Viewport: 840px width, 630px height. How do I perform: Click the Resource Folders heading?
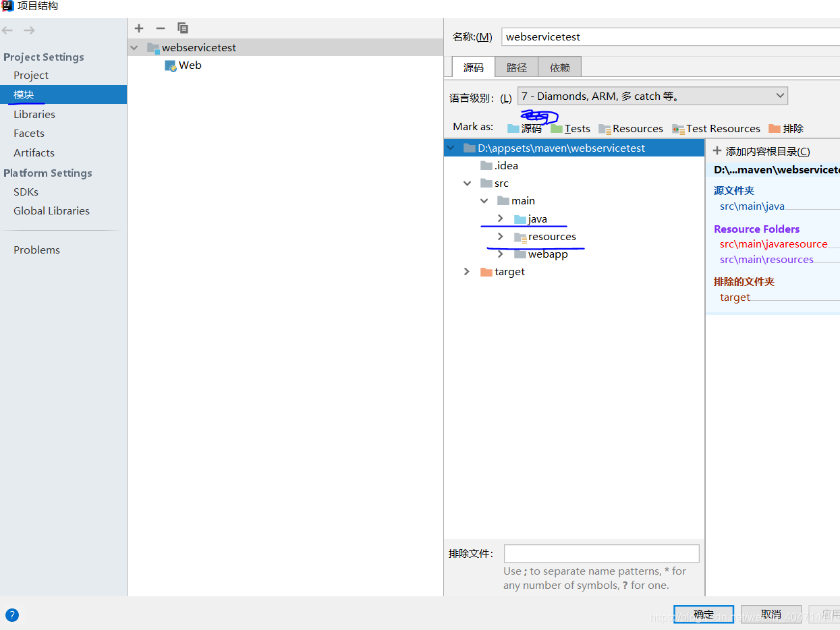point(757,229)
